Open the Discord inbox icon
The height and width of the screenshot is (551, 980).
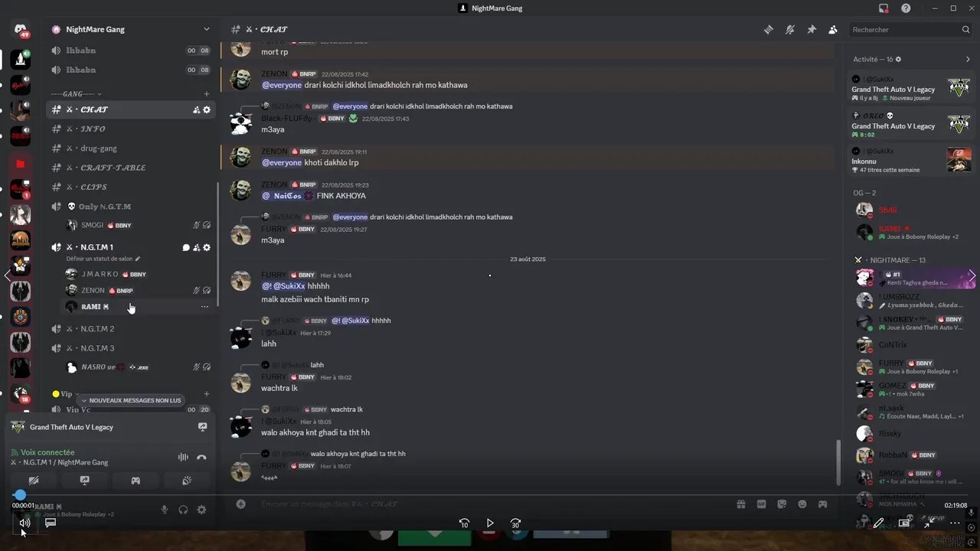pos(884,8)
